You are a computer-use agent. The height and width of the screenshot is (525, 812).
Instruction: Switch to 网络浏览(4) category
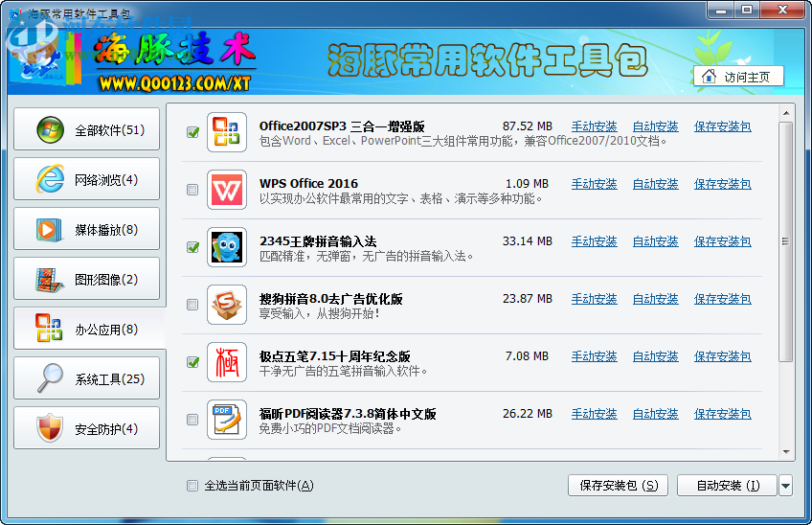tap(86, 179)
